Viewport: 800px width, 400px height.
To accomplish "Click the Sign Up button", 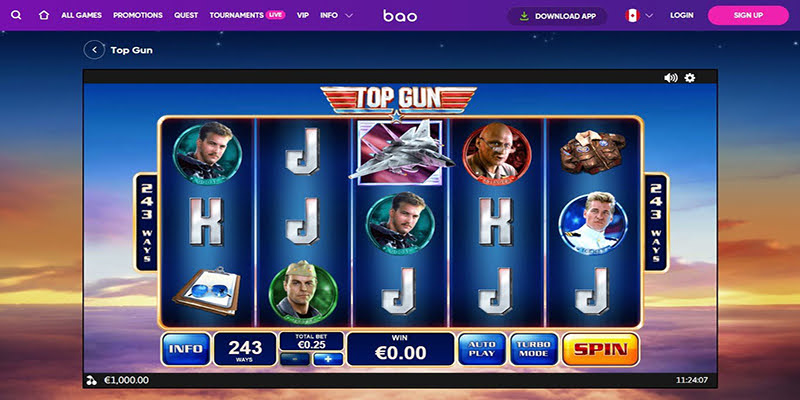I will [x=748, y=15].
